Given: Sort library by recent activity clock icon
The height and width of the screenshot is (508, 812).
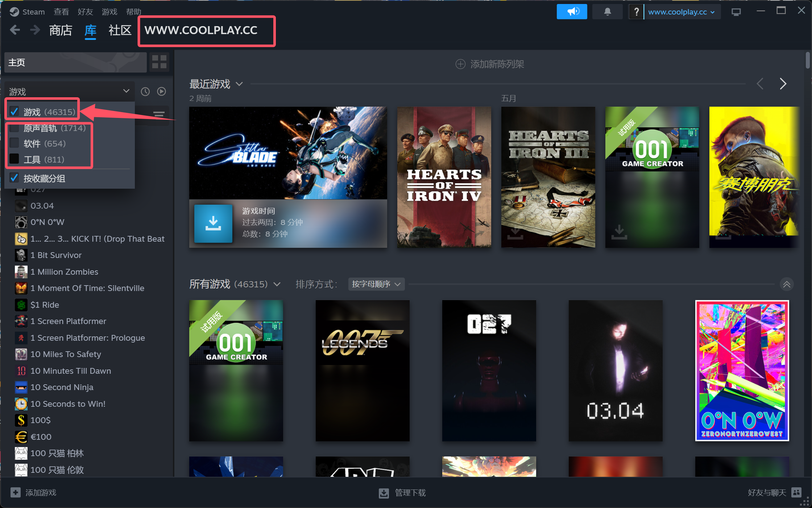Looking at the screenshot, I should (x=145, y=91).
